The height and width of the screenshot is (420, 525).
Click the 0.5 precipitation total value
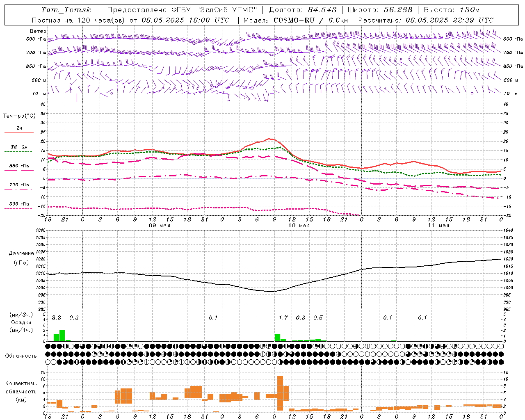click(318, 318)
